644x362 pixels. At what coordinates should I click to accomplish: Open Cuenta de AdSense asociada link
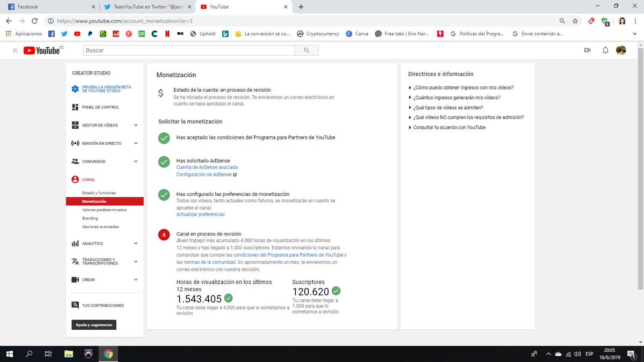pos(207,167)
